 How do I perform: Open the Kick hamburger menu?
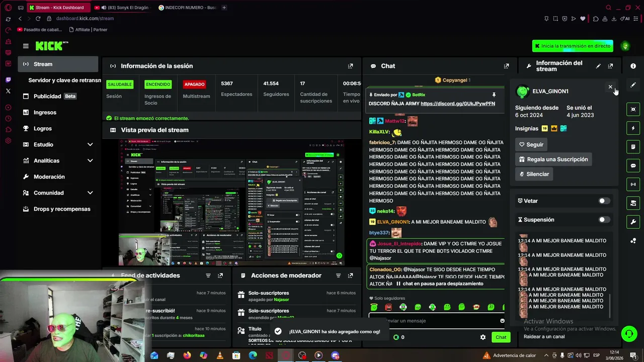click(26, 46)
